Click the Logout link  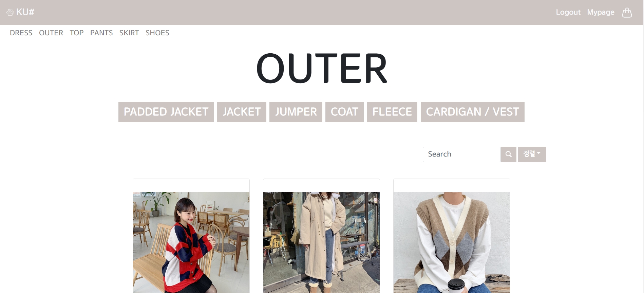(x=568, y=12)
